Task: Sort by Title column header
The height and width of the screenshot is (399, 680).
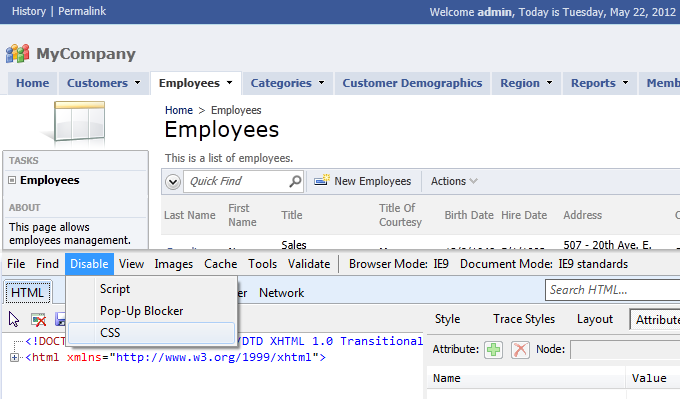Action: tap(291, 215)
